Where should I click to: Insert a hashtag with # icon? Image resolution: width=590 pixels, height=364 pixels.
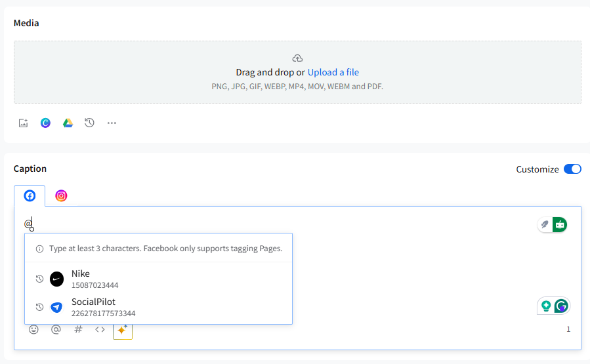[78, 330]
